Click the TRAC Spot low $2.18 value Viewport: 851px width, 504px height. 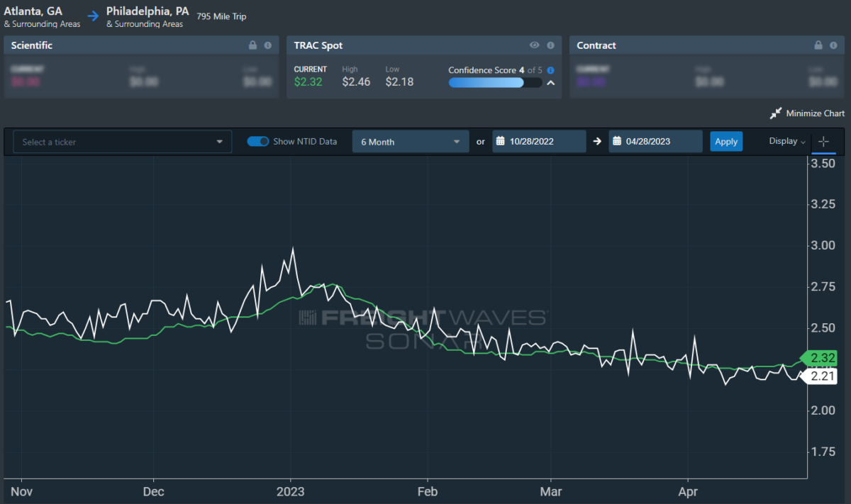tap(399, 82)
